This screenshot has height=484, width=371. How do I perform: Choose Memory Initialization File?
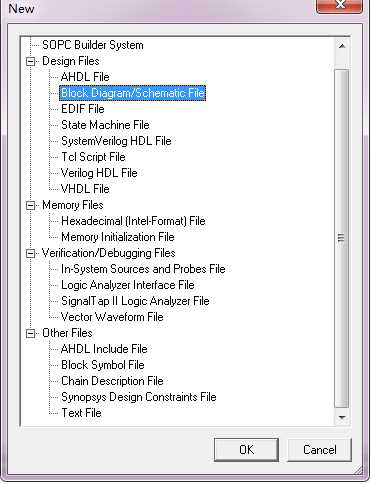pyautogui.click(x=118, y=237)
